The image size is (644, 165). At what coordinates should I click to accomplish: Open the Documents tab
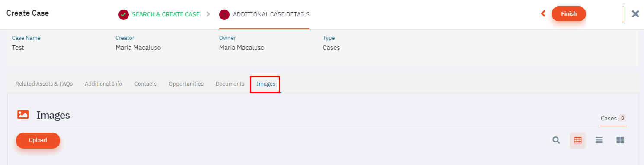pyautogui.click(x=230, y=84)
